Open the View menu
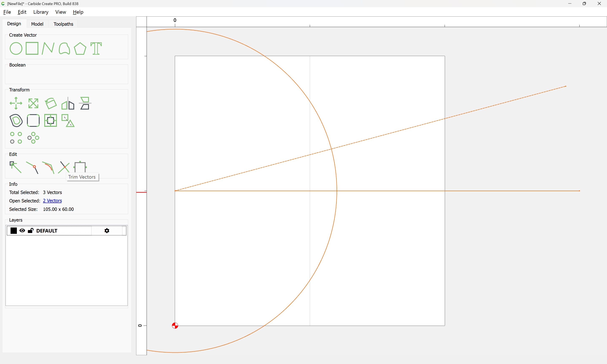Viewport: 607px width, 364px height. coord(61,12)
